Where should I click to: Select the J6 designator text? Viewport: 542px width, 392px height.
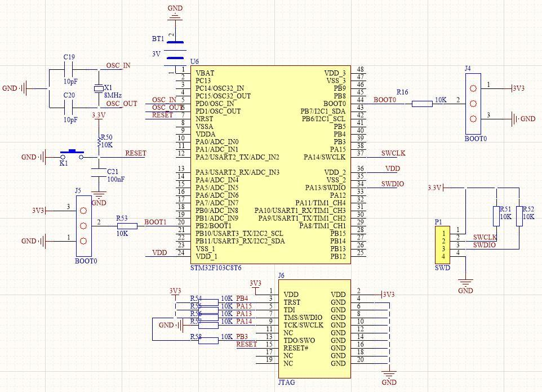(281, 275)
